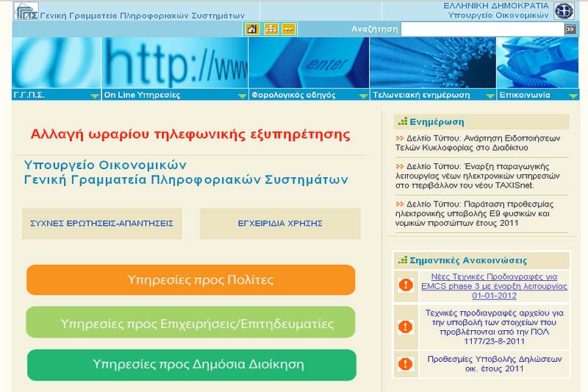Expand the Φορολογικός οδηγός menu arrow
Image resolution: width=588 pixels, height=392 pixels.
[x=363, y=96]
